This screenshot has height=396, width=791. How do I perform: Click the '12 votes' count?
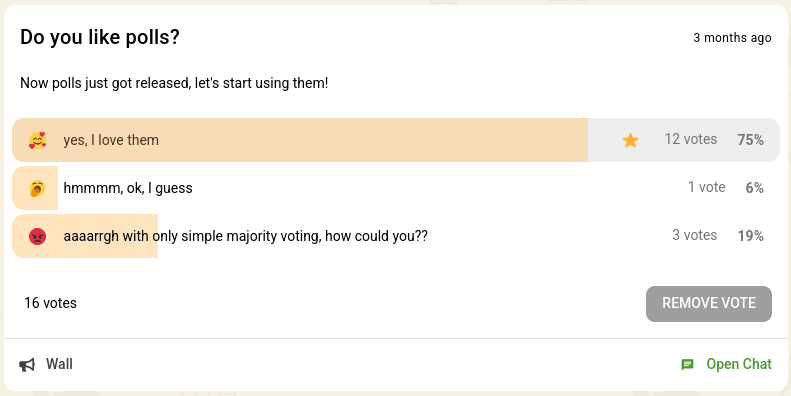coord(691,139)
